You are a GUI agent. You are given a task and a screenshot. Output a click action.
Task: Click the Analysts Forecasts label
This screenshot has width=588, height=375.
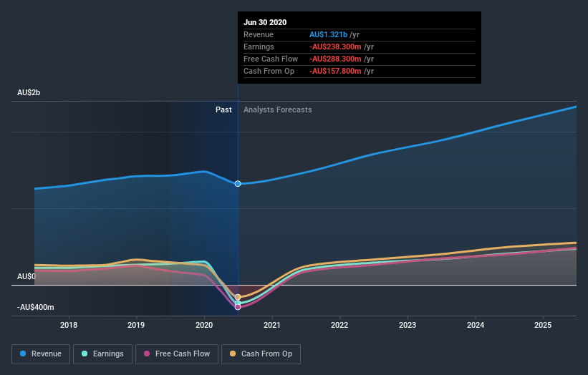277,109
